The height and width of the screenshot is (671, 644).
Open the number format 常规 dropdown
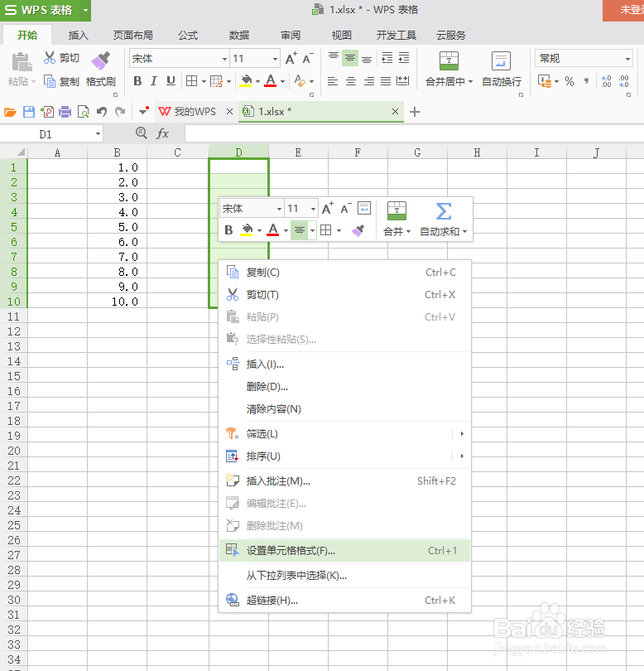click(627, 59)
